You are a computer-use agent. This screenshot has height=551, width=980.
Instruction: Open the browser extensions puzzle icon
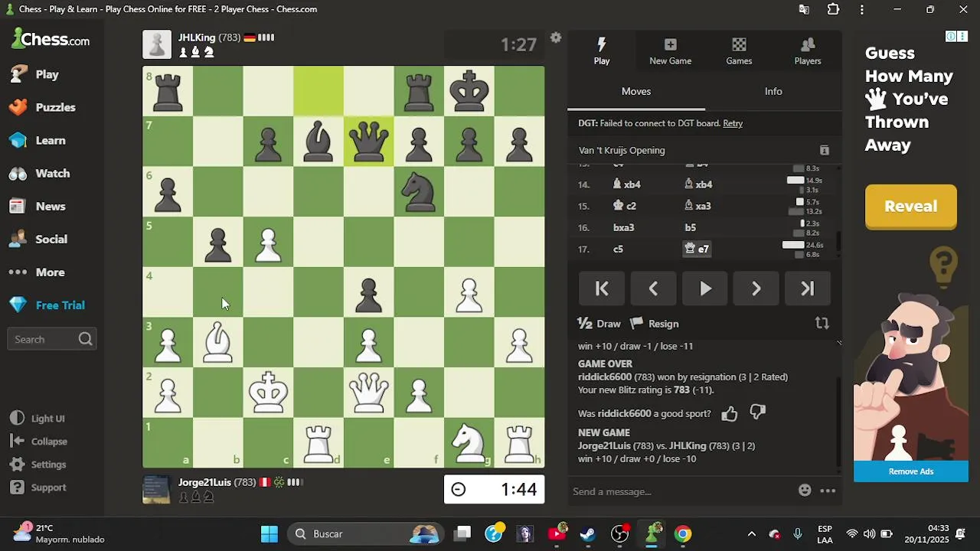[833, 9]
